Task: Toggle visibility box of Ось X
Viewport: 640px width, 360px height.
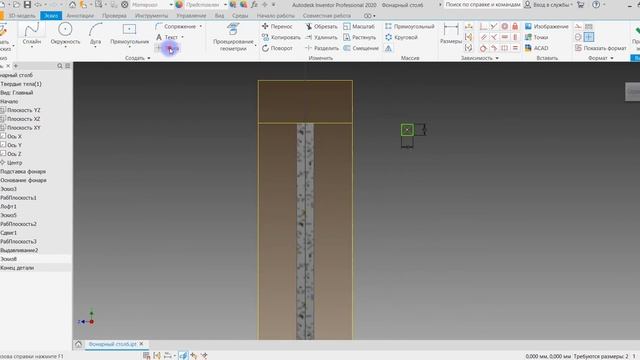Action: [x=3, y=136]
